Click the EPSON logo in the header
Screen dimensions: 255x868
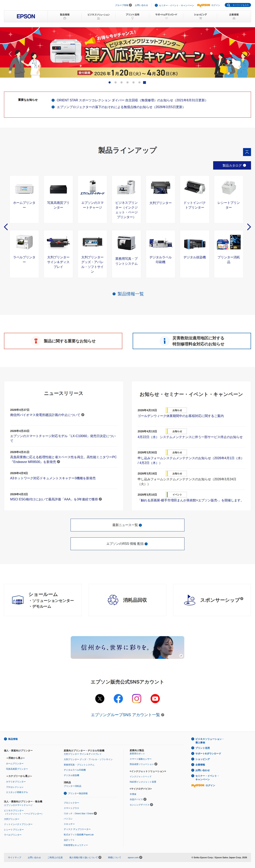26,16
